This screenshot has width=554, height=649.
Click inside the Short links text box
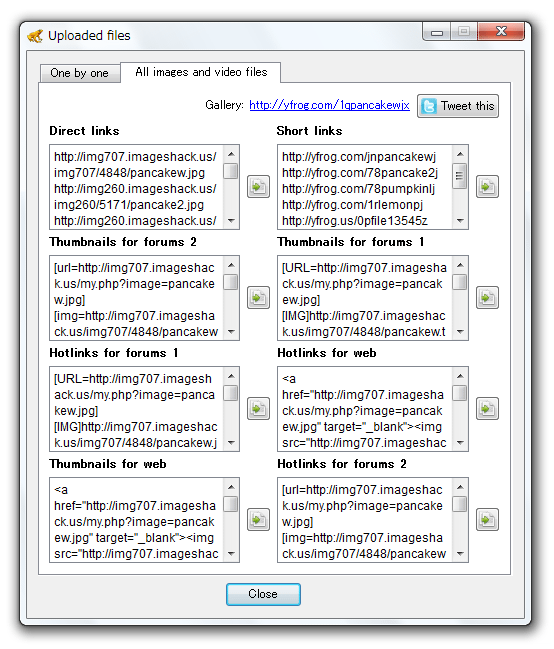pyautogui.click(x=365, y=187)
